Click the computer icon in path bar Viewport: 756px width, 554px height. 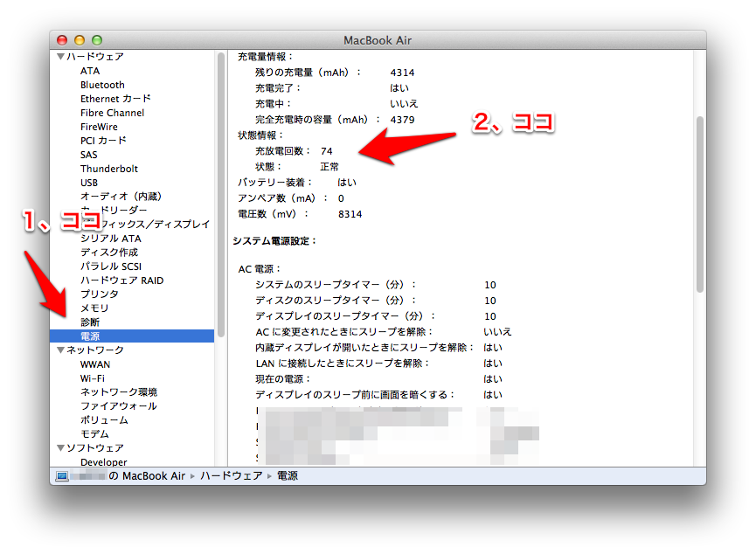62,476
